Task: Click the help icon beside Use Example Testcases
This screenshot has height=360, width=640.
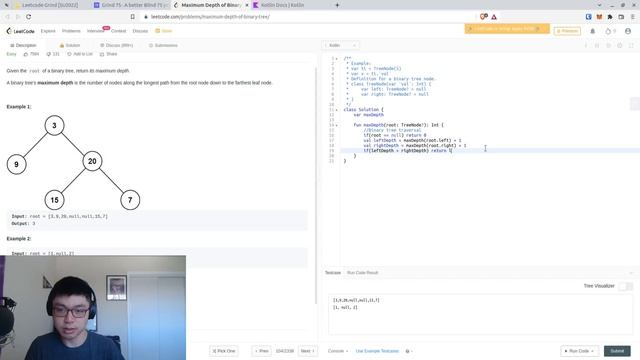Action: [x=408, y=351]
